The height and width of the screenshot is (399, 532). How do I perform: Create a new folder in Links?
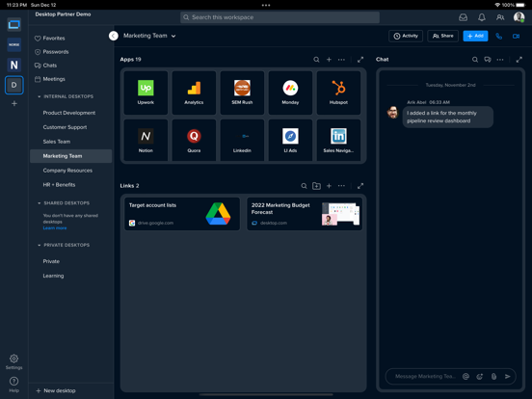tap(316, 186)
